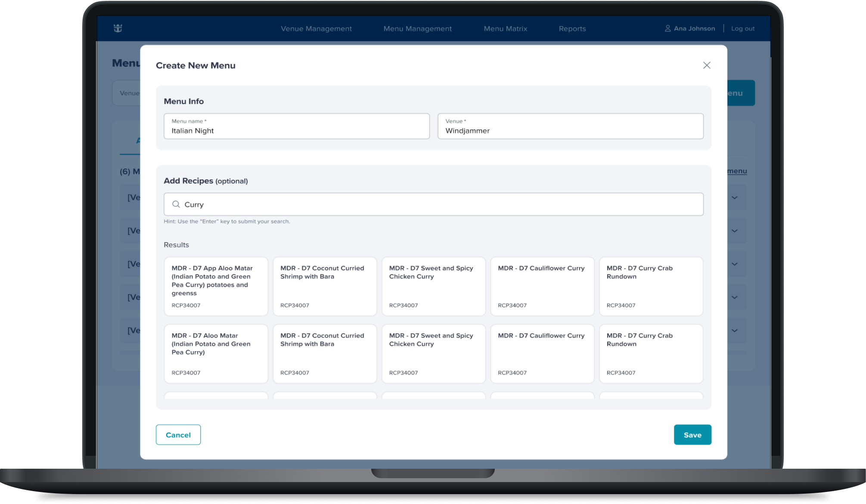Click the ship logo icon in header
This screenshot has height=504, width=866.
pyautogui.click(x=118, y=28)
